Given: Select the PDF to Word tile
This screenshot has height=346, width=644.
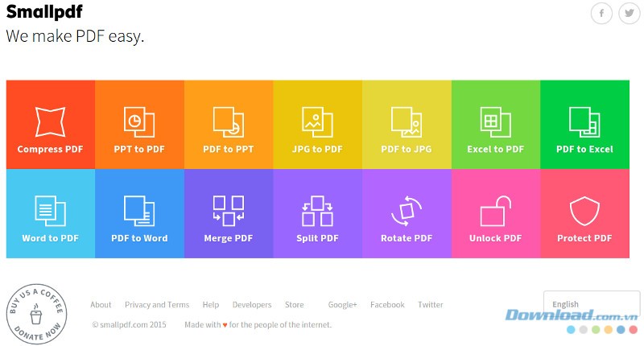Looking at the screenshot, I should [x=139, y=214].
